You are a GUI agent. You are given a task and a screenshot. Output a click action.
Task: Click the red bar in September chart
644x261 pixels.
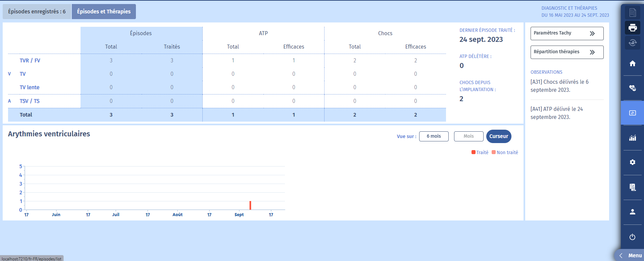point(250,205)
